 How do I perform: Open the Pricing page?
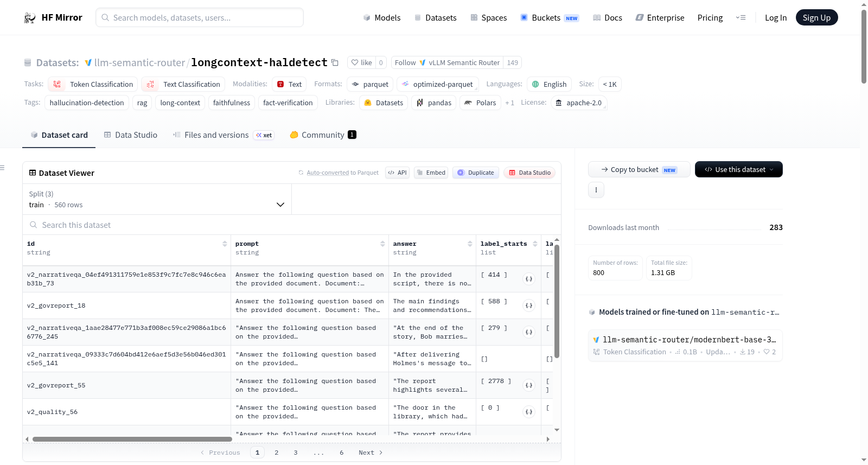710,18
